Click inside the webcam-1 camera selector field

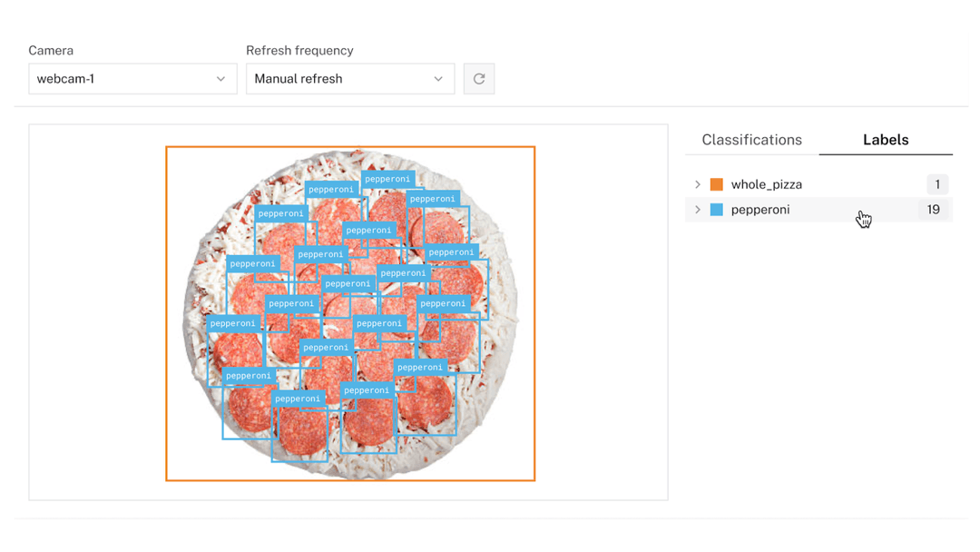point(109,79)
